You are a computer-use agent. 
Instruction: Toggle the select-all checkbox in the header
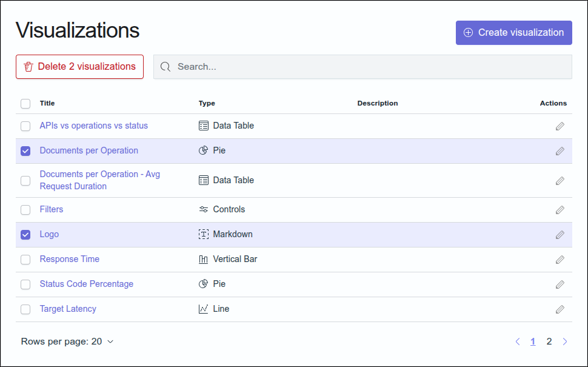point(25,103)
